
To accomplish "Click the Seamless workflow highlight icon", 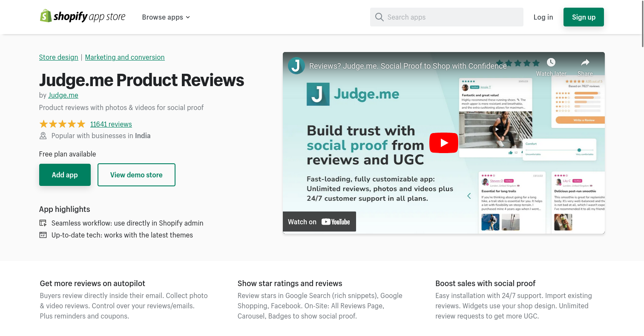I will click(x=43, y=223).
